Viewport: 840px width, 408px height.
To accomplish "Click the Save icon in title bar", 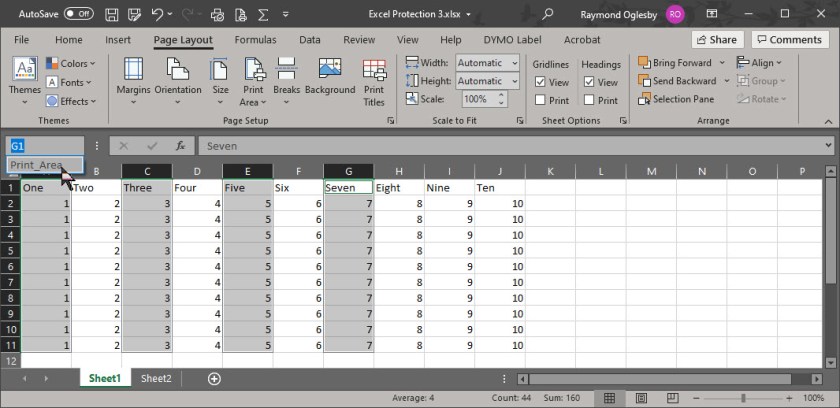I will coord(111,14).
